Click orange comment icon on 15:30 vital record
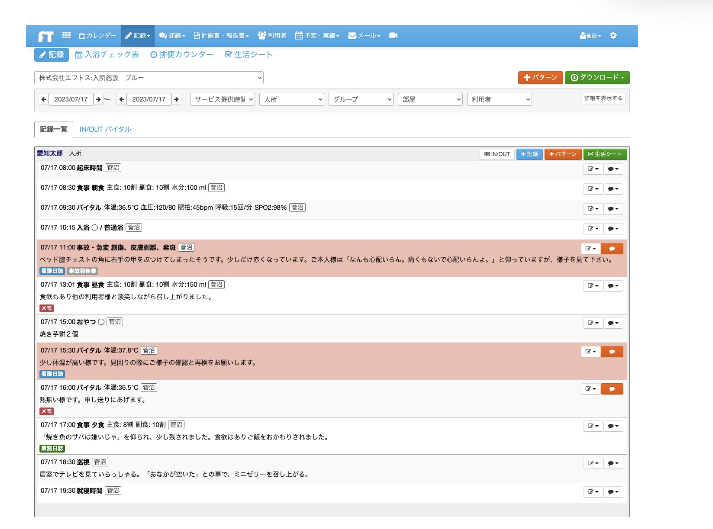The image size is (713, 529). click(613, 351)
